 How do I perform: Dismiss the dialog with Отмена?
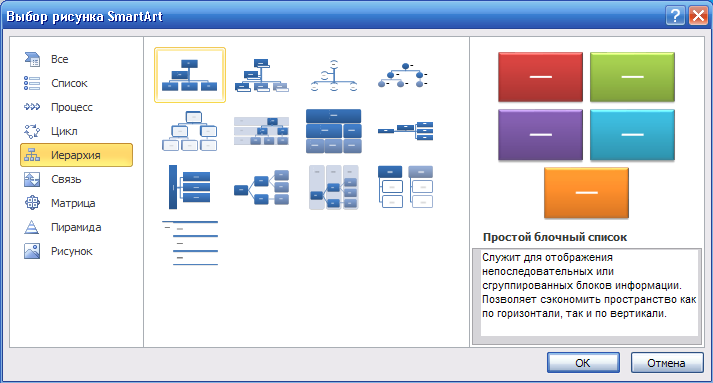(667, 363)
